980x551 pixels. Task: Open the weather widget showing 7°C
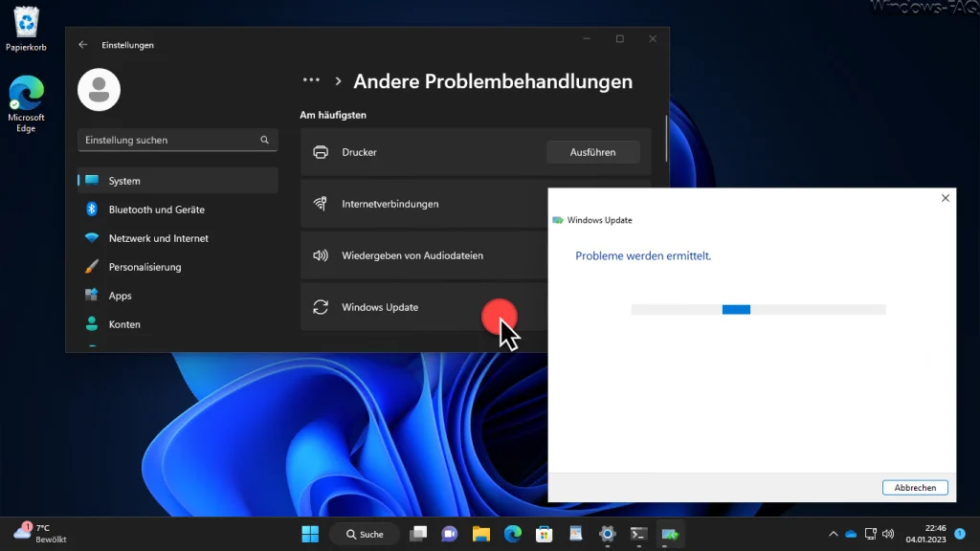(x=40, y=534)
